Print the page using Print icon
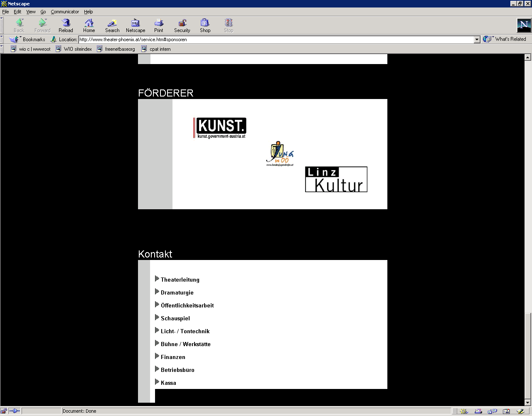The height and width of the screenshot is (416, 532). (x=159, y=25)
